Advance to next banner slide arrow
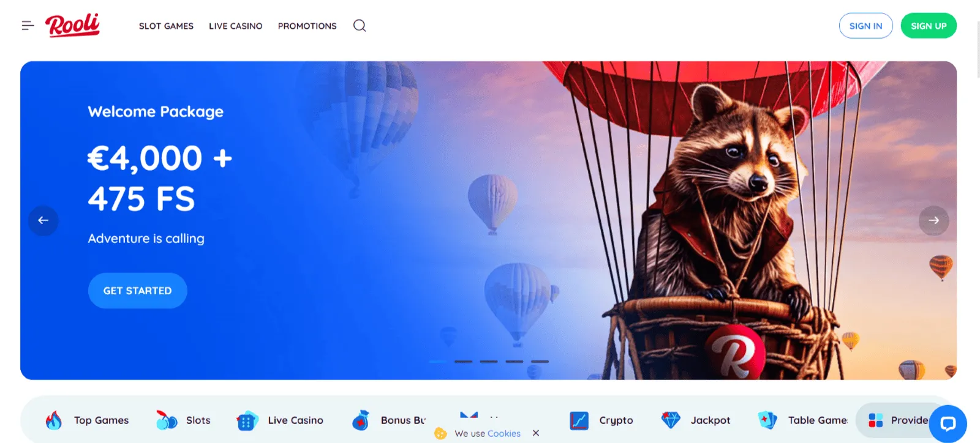This screenshot has height=443, width=980. pos(933,220)
